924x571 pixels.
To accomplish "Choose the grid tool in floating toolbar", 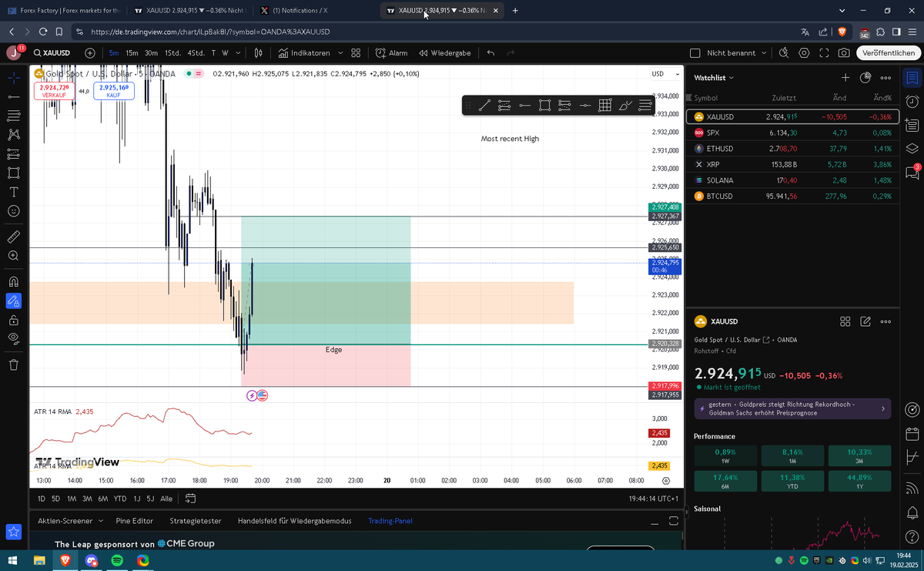I will [x=605, y=106].
